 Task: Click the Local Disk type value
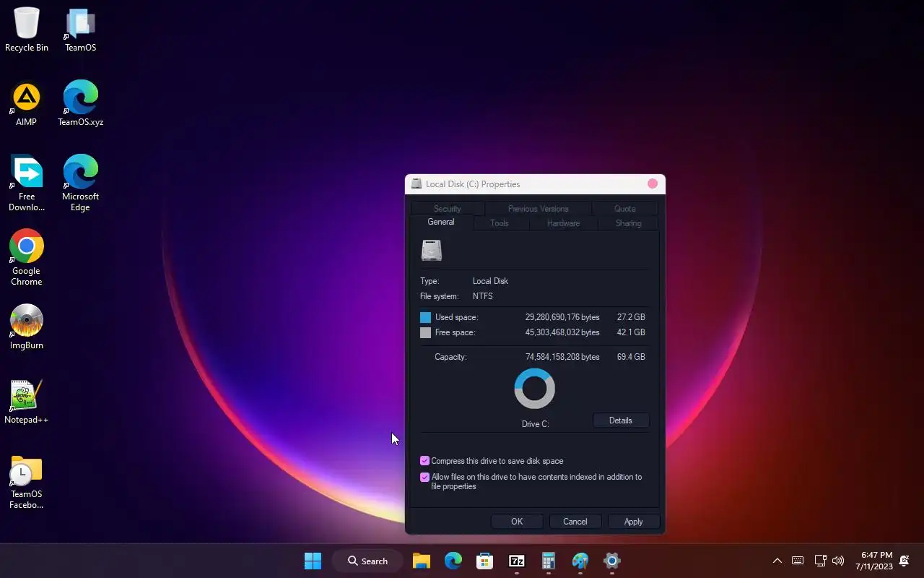(x=491, y=281)
